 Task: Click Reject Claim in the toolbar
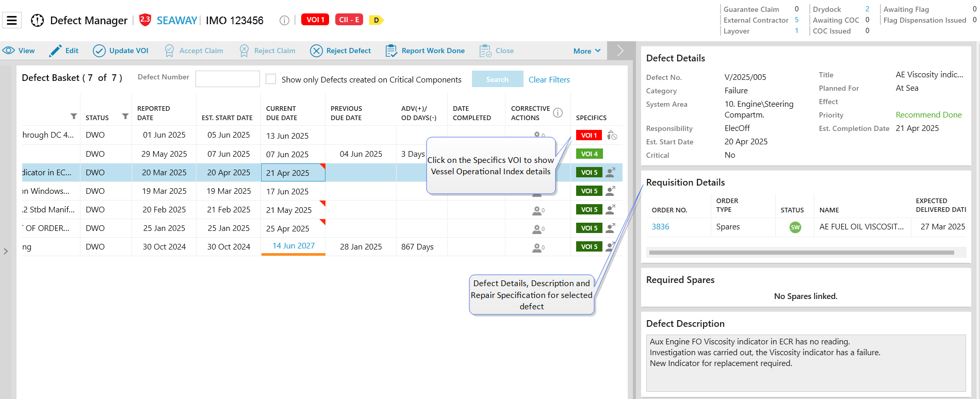pos(268,51)
